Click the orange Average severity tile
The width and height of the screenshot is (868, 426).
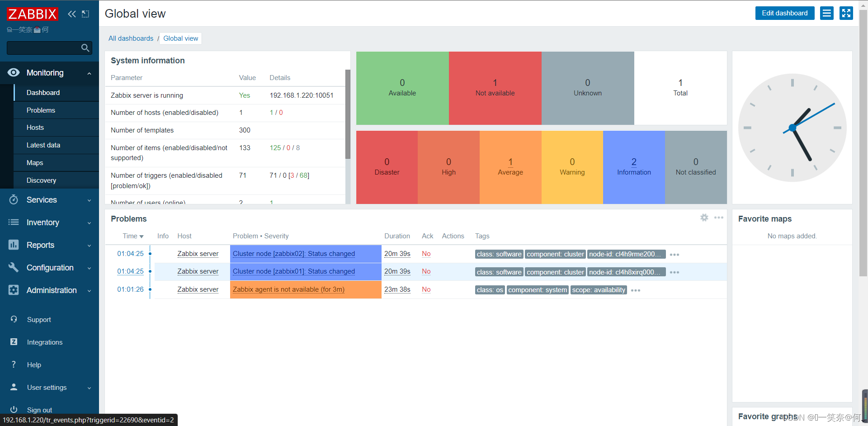pyautogui.click(x=510, y=167)
